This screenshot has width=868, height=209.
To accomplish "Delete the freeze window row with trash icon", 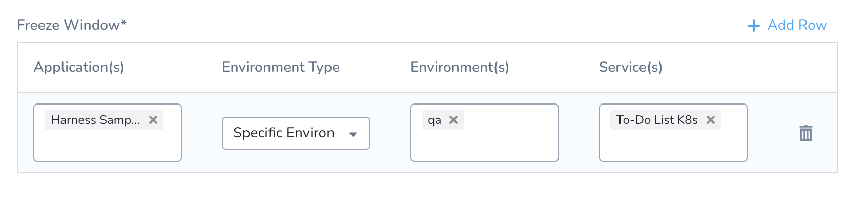I will click(x=806, y=133).
